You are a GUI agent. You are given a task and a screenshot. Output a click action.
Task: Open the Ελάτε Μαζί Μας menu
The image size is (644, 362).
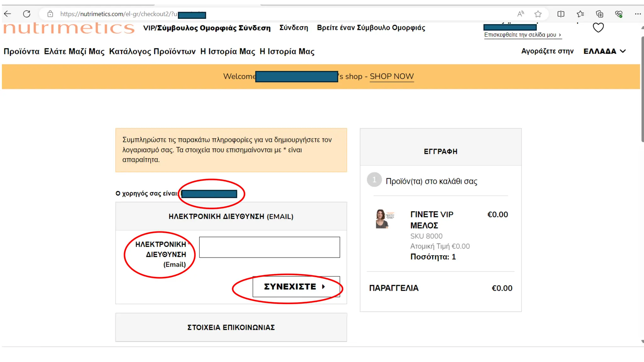point(74,51)
